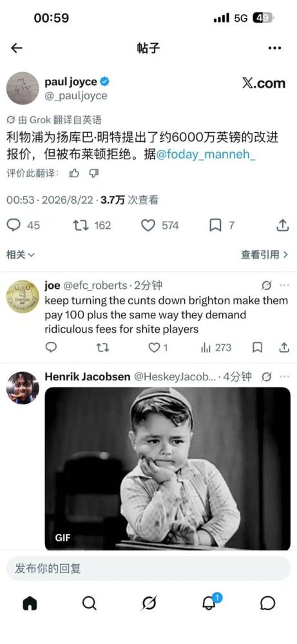Open the @foday_manneh_ mention
This screenshot has height=644, width=297.
tap(206, 155)
